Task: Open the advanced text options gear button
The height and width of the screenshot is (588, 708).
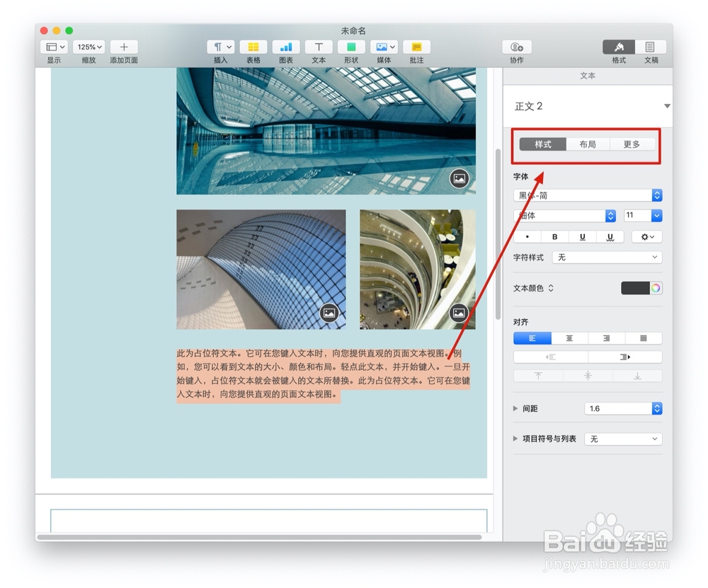Action: [646, 236]
